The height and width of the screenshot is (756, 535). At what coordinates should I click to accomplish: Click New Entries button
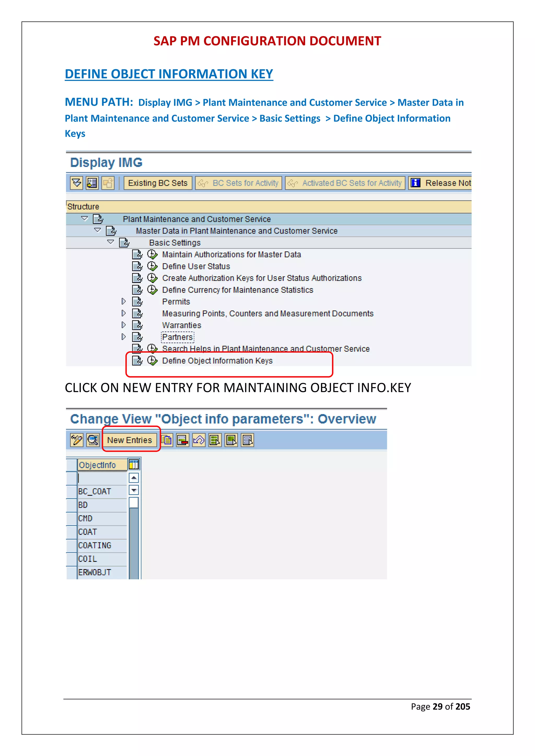tap(130, 440)
